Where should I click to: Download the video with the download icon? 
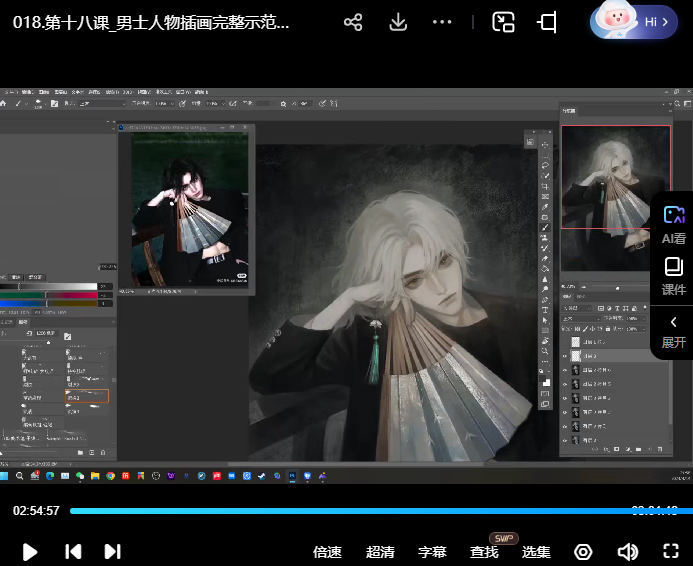tap(398, 22)
